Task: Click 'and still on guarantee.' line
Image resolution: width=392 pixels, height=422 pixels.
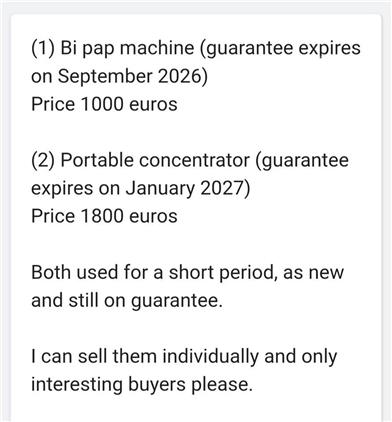Action: pos(127,301)
